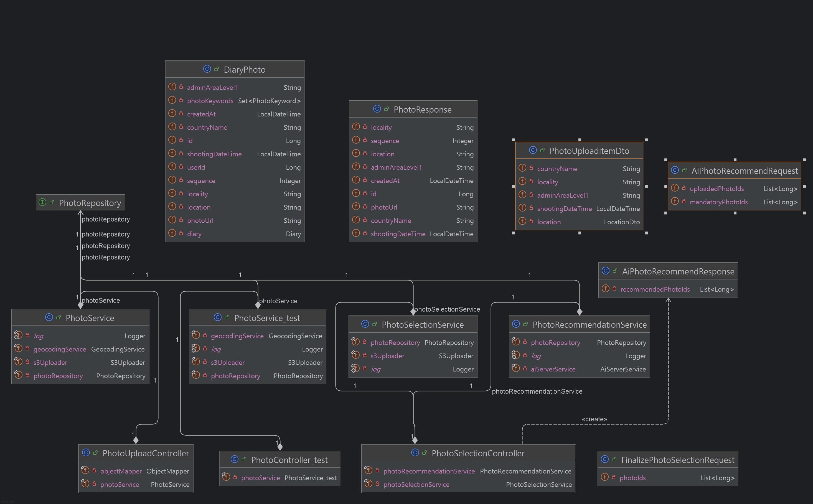
Task: Click the DiaryPhoto class icon
Action: (x=207, y=69)
